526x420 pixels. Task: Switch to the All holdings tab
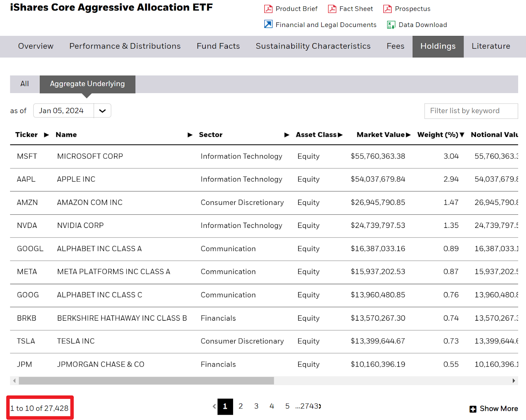coord(25,84)
